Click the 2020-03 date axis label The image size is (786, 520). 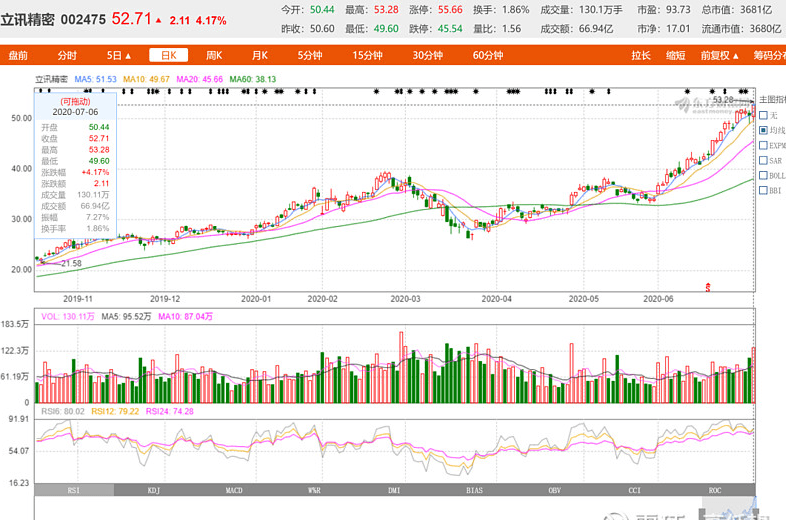click(406, 299)
